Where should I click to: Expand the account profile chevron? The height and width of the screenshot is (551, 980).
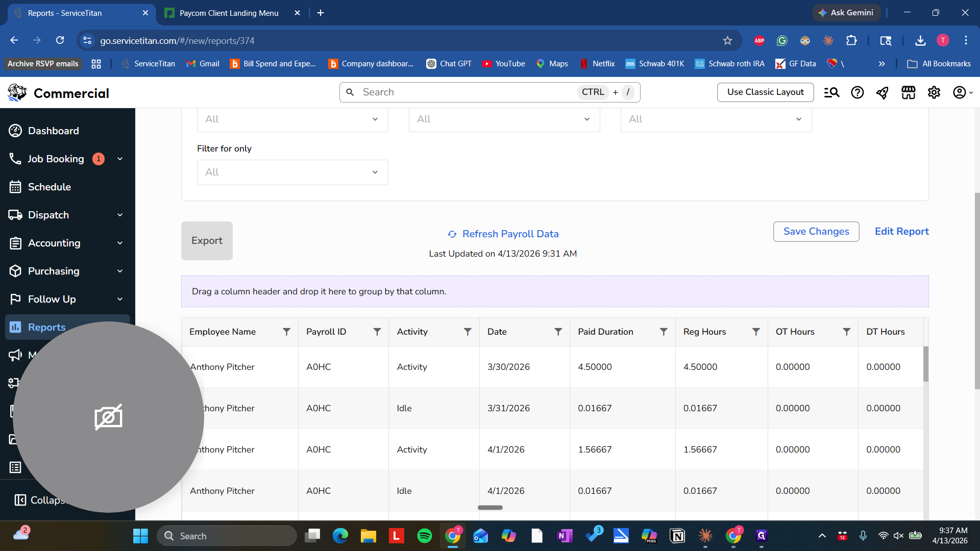click(x=971, y=92)
